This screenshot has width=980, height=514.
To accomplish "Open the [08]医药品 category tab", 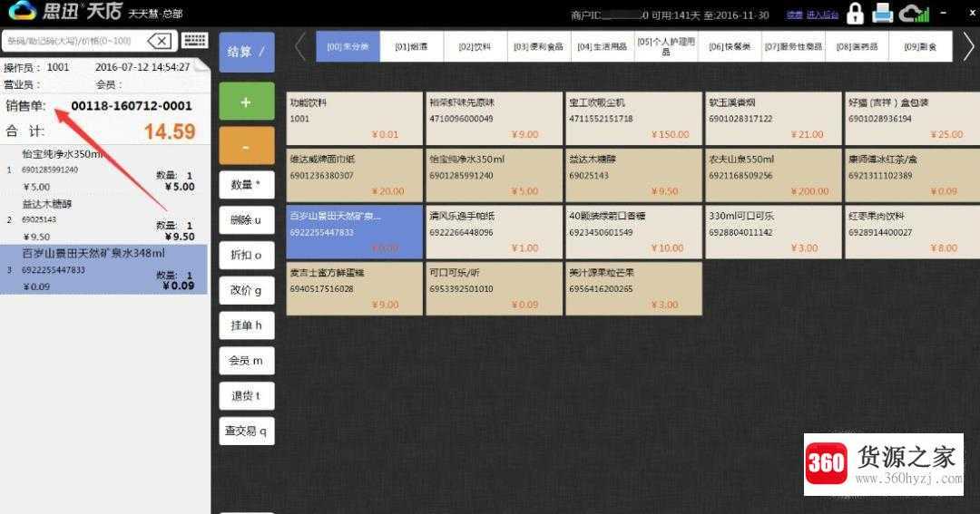I will point(857,47).
